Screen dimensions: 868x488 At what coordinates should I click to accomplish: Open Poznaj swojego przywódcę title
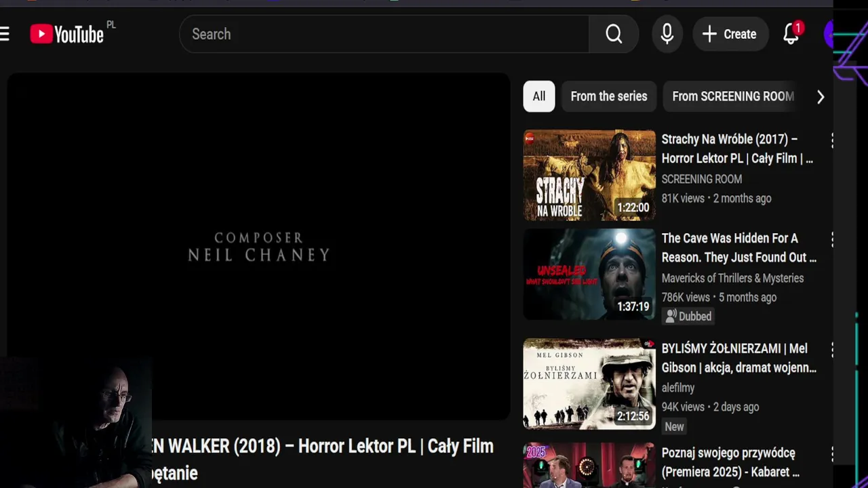point(730,462)
